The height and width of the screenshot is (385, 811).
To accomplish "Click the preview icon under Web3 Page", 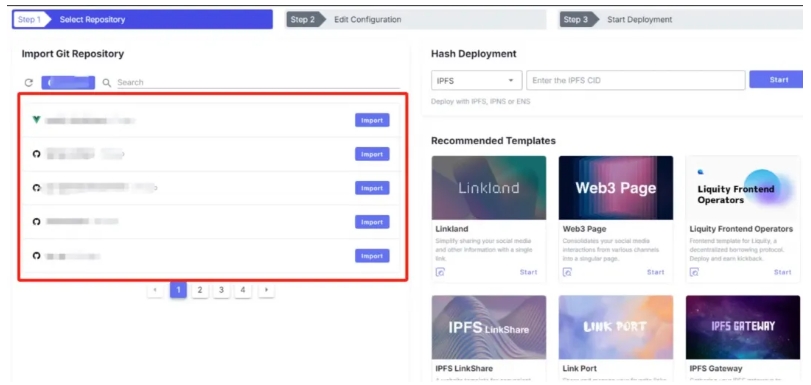I will pyautogui.click(x=567, y=272).
